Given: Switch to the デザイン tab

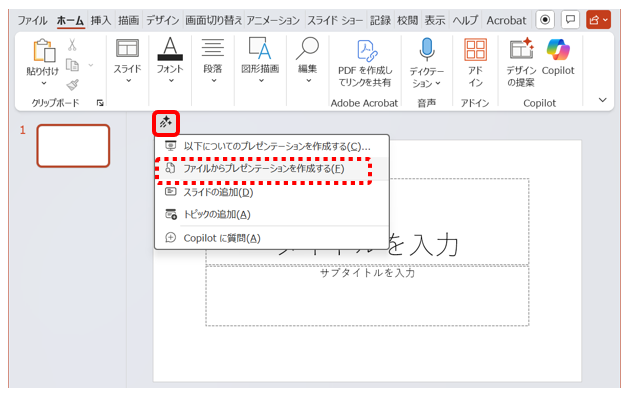Looking at the screenshot, I should (162, 20).
